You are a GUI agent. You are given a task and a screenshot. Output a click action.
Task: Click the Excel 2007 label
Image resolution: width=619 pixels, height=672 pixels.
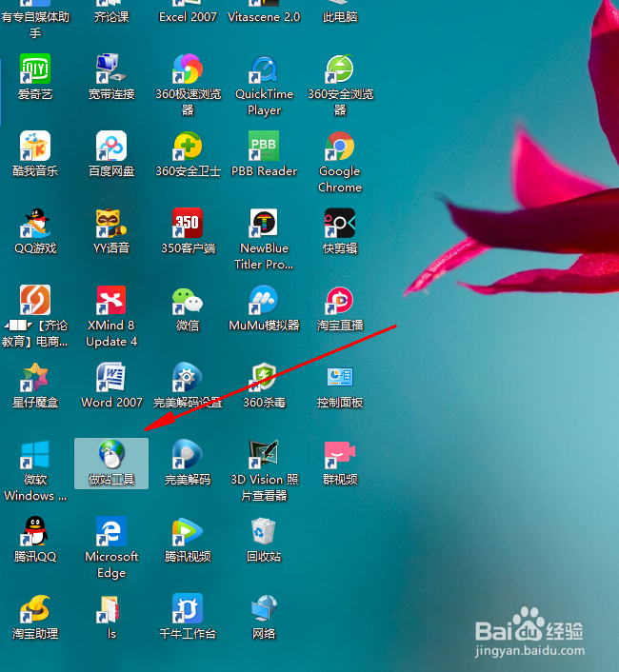[x=188, y=17]
